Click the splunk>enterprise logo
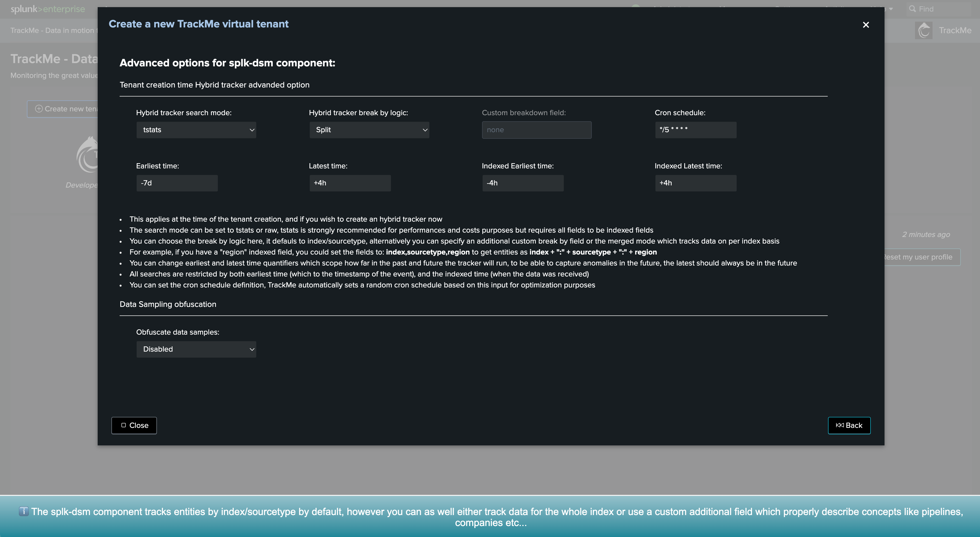980x537 pixels. [x=48, y=9]
